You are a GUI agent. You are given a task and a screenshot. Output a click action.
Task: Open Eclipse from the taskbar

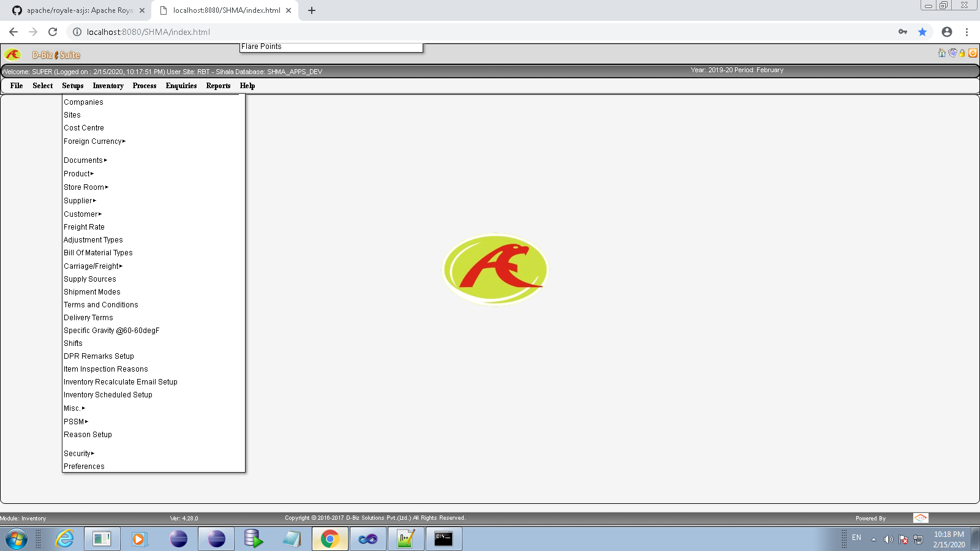coord(178,539)
